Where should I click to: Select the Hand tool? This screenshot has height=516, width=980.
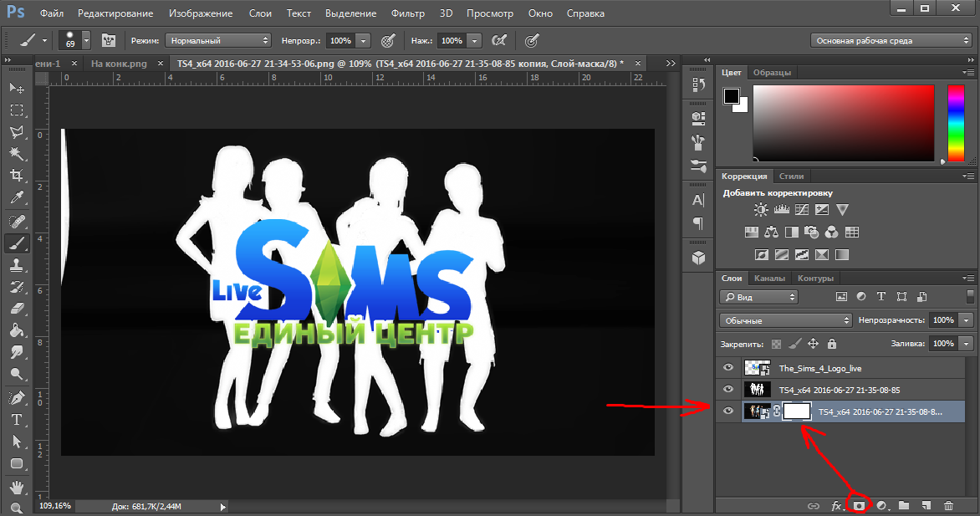17,487
